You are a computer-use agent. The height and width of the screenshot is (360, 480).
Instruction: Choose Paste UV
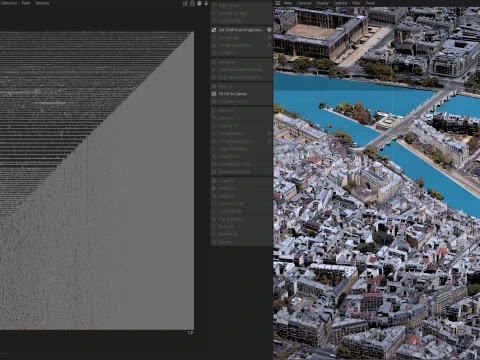coord(241,189)
